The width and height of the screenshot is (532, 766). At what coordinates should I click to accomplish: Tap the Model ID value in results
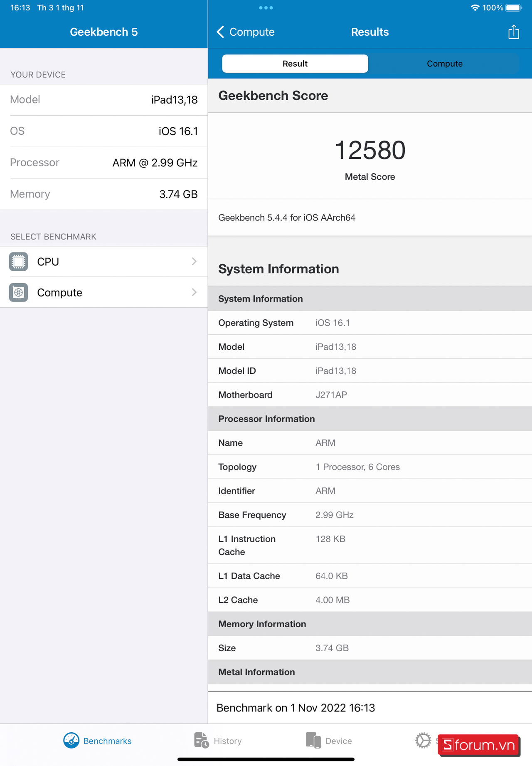pos(336,371)
